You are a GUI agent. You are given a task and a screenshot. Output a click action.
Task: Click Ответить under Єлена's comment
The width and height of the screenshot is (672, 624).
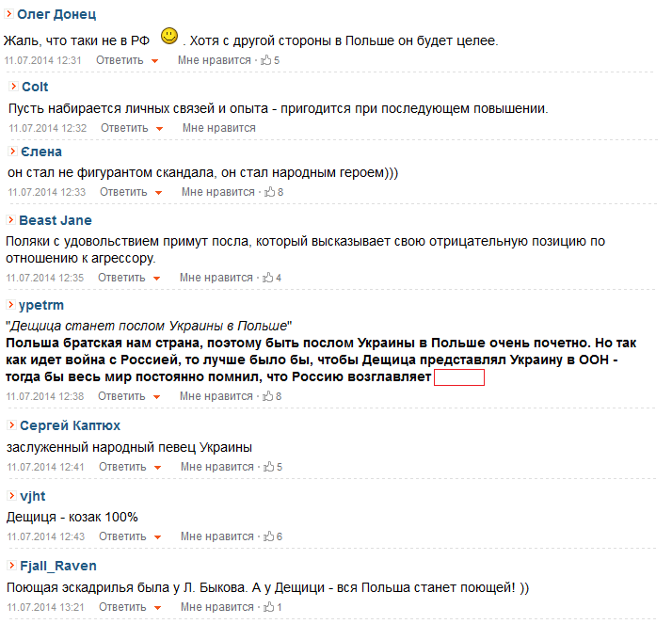click(x=123, y=192)
